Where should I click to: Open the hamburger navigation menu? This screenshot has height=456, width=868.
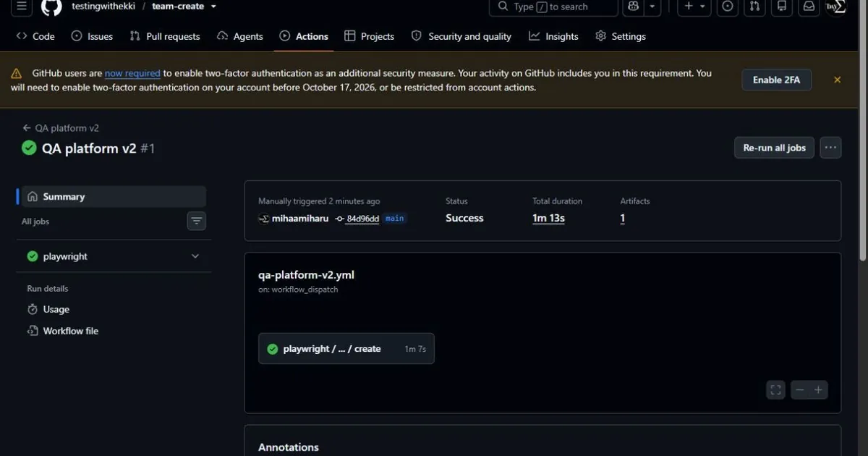click(22, 7)
